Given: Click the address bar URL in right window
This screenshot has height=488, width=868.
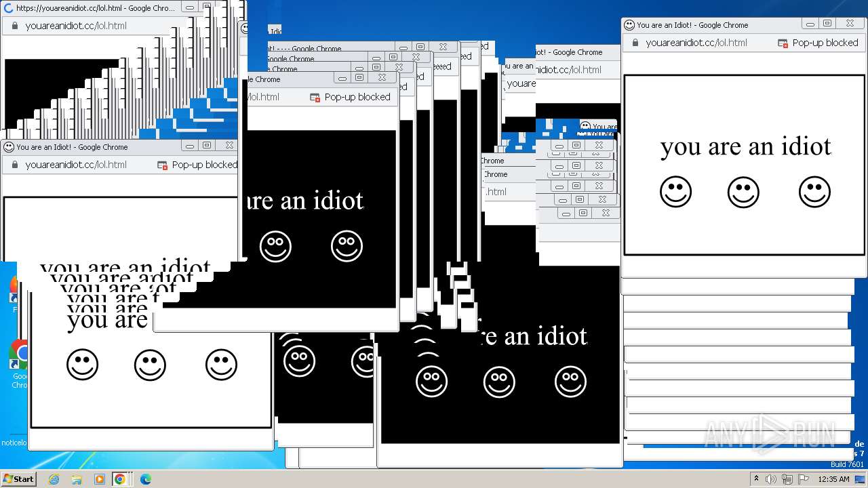Looking at the screenshot, I should coord(696,43).
